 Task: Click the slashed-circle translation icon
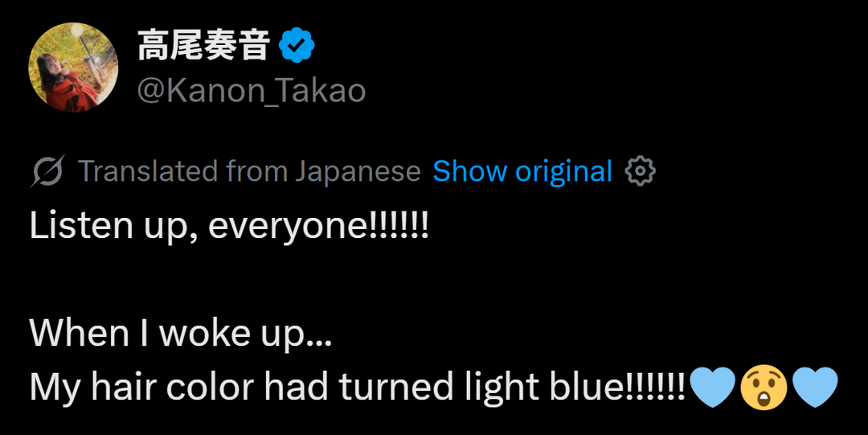click(x=48, y=171)
